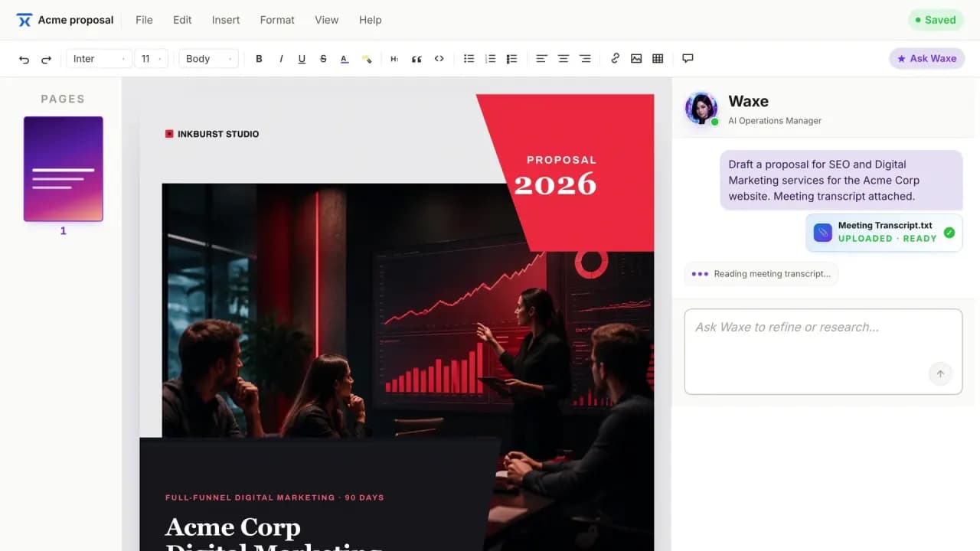Expand the Body paragraph style dropdown
Viewport: 980px width, 551px height.
(x=208, y=59)
